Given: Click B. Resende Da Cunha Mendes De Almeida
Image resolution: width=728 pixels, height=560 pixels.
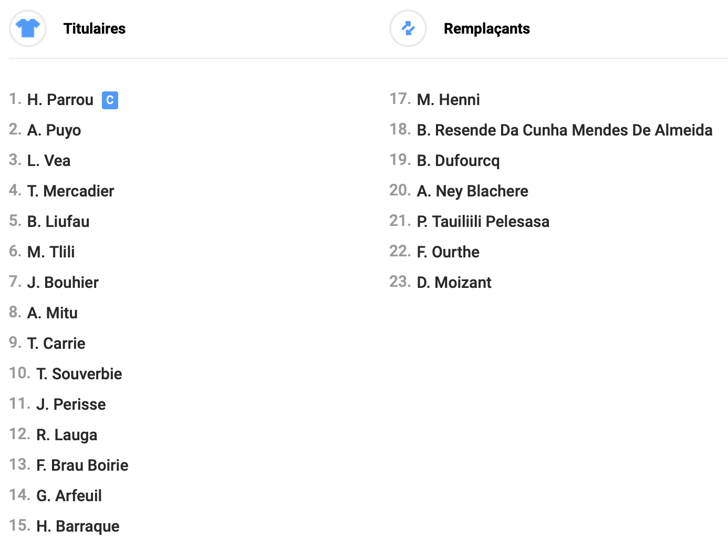Looking at the screenshot, I should (x=564, y=130).
